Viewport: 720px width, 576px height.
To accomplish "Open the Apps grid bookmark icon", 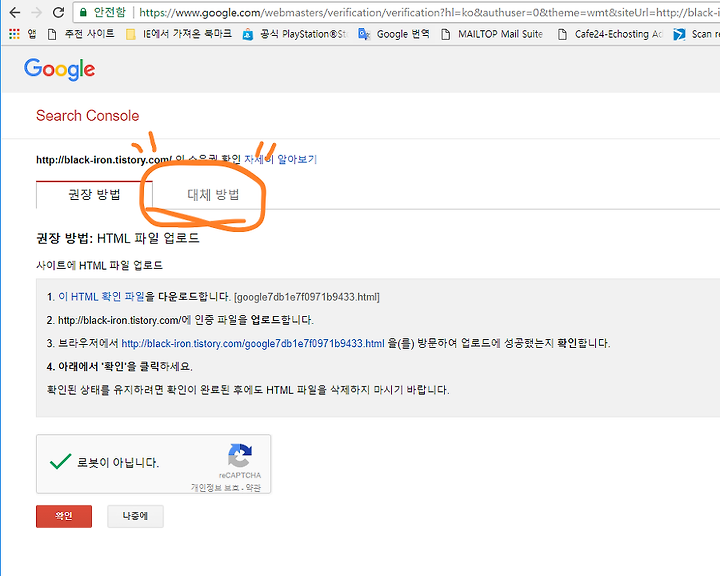I will point(14,34).
